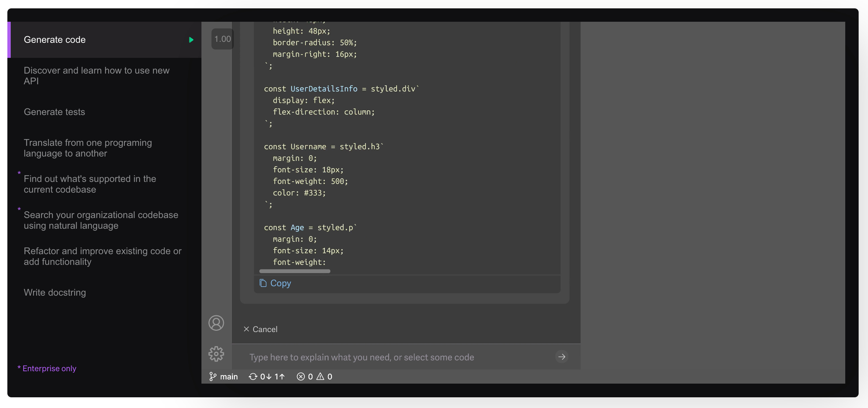Open Discover and learn new API

[96, 76]
